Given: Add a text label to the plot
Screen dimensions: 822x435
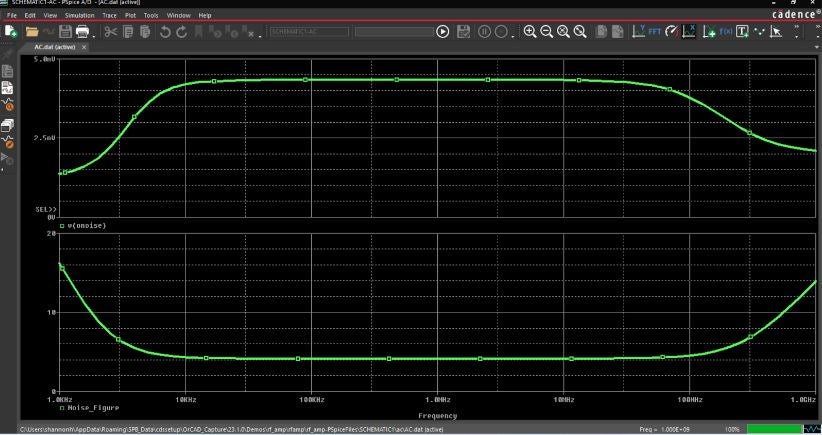Looking at the screenshot, I should point(742,32).
